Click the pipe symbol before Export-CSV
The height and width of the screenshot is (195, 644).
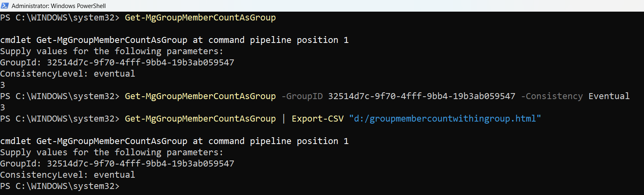tap(284, 119)
